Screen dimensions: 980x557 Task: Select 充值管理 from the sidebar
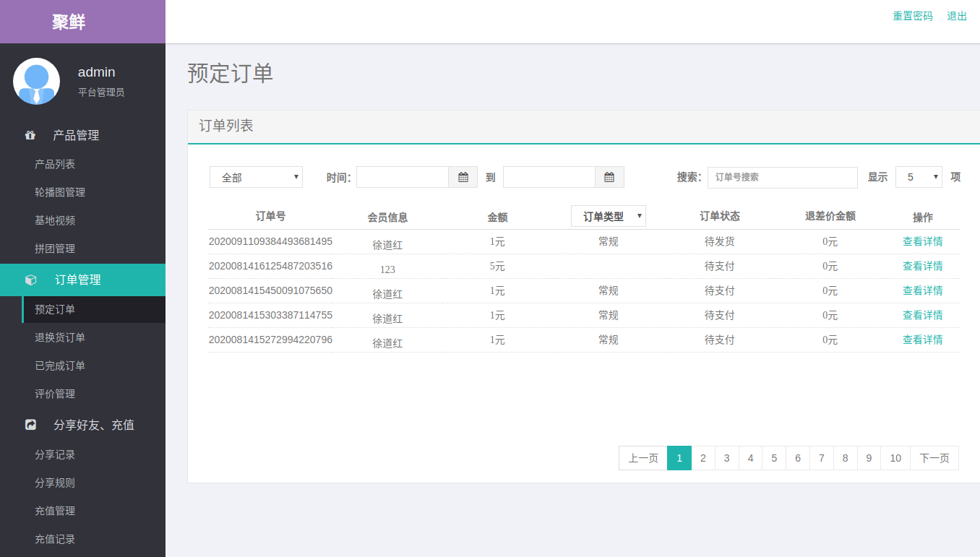[x=55, y=511]
